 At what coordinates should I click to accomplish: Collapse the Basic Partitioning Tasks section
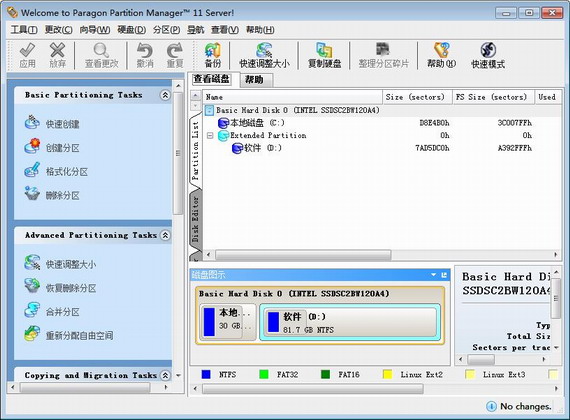[165, 95]
